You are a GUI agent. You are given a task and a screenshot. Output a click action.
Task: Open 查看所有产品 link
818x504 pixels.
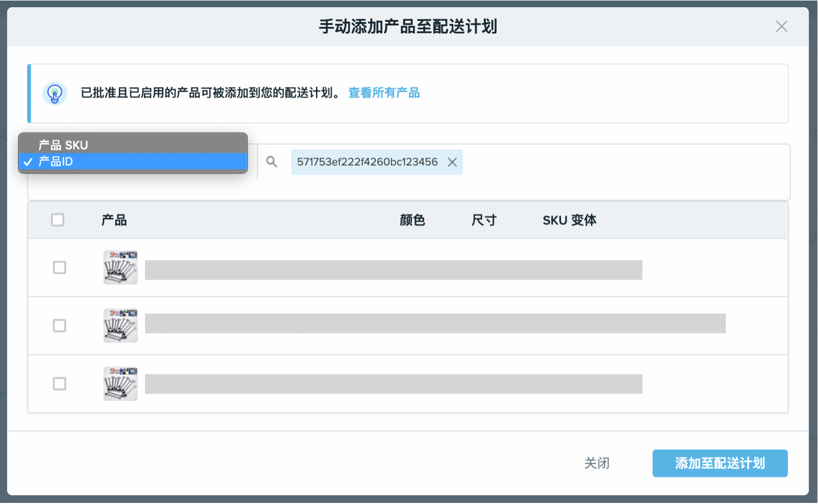[384, 93]
